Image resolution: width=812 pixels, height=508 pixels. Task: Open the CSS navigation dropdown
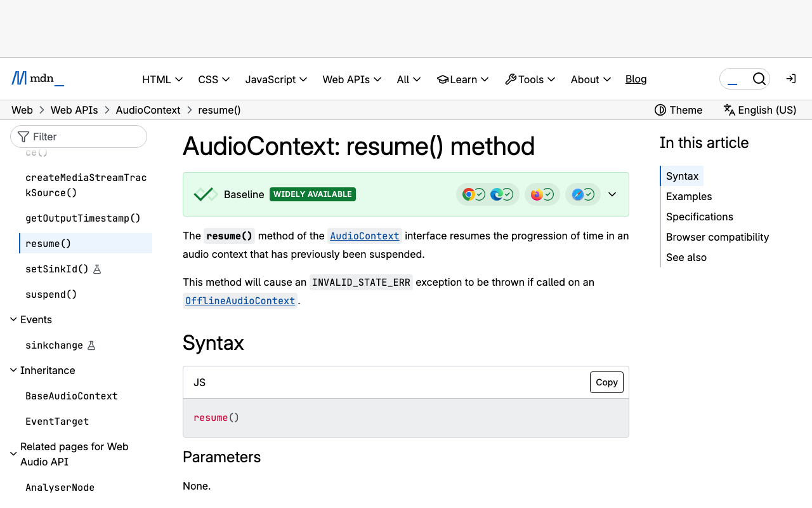[214, 79]
